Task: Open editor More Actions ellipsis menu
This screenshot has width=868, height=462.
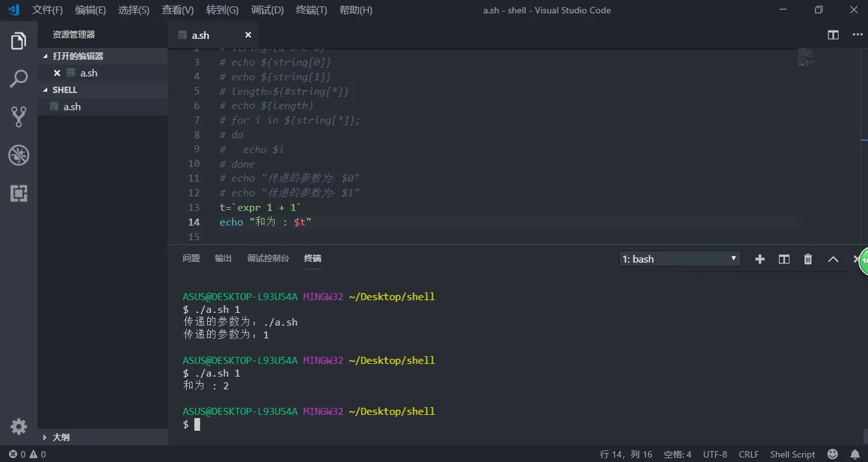Action: point(857,35)
